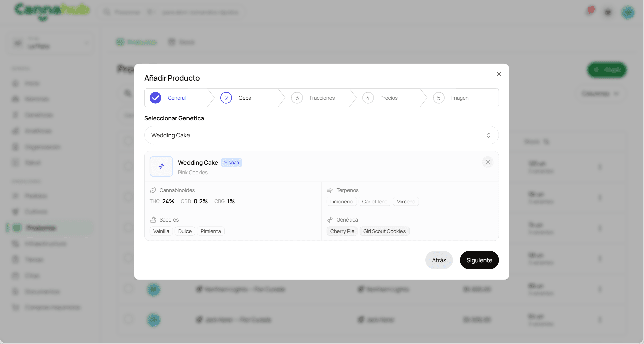Click the Wedding Cake strain icon thumbnail

[x=161, y=166]
